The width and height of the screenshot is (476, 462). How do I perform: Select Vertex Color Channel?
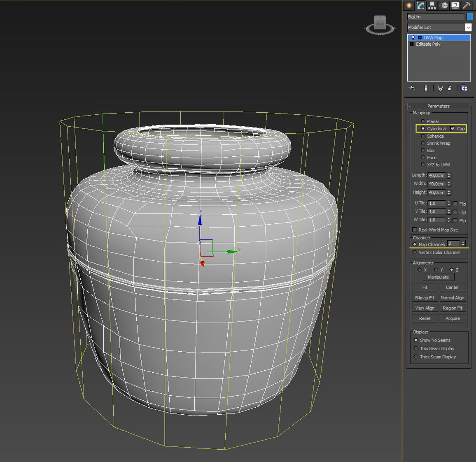[x=414, y=252]
